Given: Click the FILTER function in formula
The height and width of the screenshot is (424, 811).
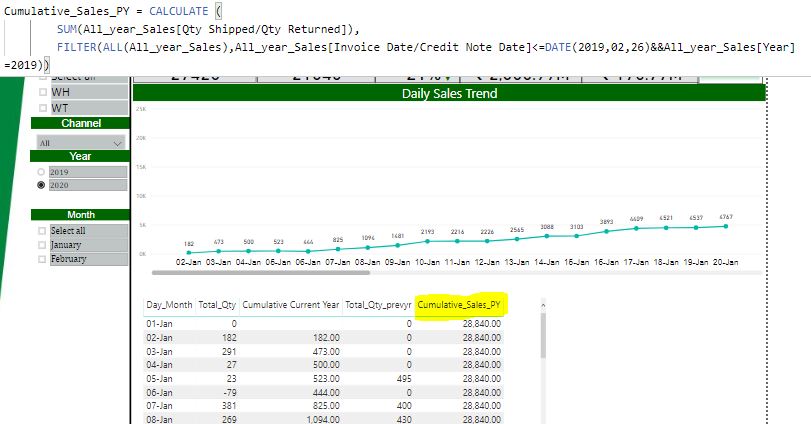Looking at the screenshot, I should (x=77, y=47).
